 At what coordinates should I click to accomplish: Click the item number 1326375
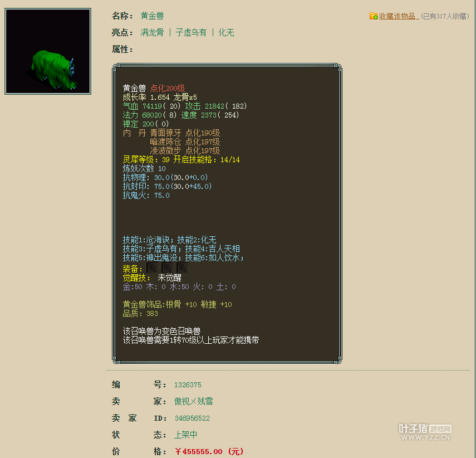point(188,384)
